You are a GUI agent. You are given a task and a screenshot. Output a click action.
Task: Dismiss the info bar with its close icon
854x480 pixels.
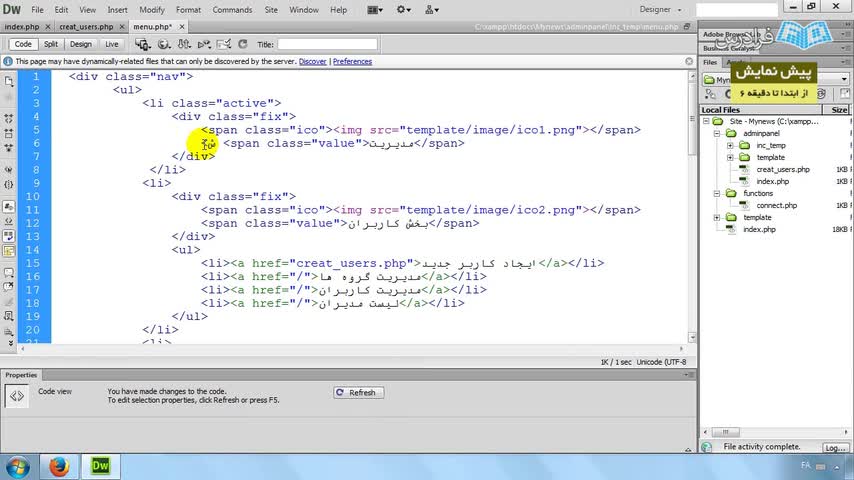689,61
